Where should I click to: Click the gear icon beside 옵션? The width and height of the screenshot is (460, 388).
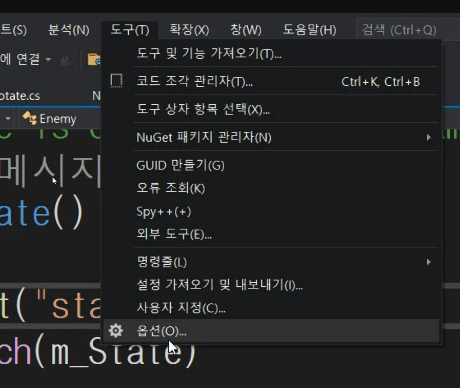(116, 331)
